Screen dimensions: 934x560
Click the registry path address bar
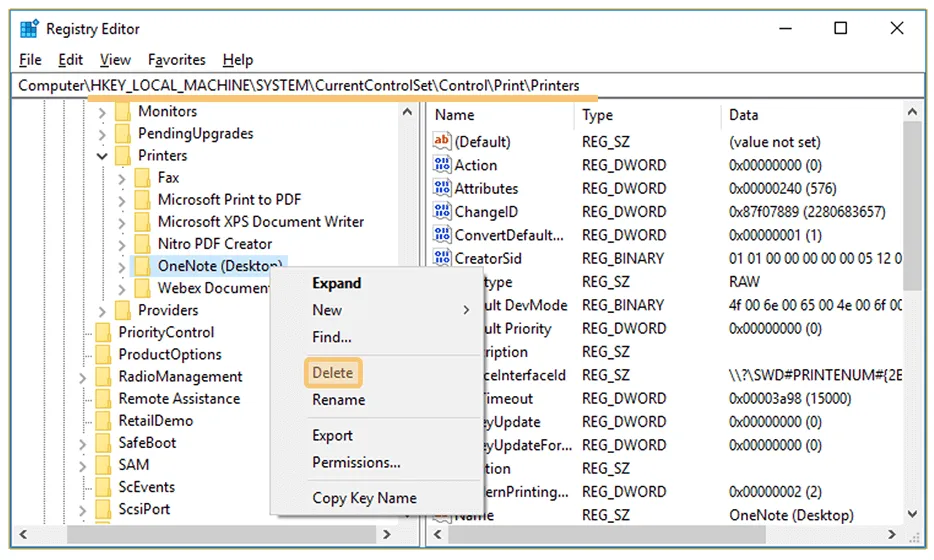coord(467,85)
